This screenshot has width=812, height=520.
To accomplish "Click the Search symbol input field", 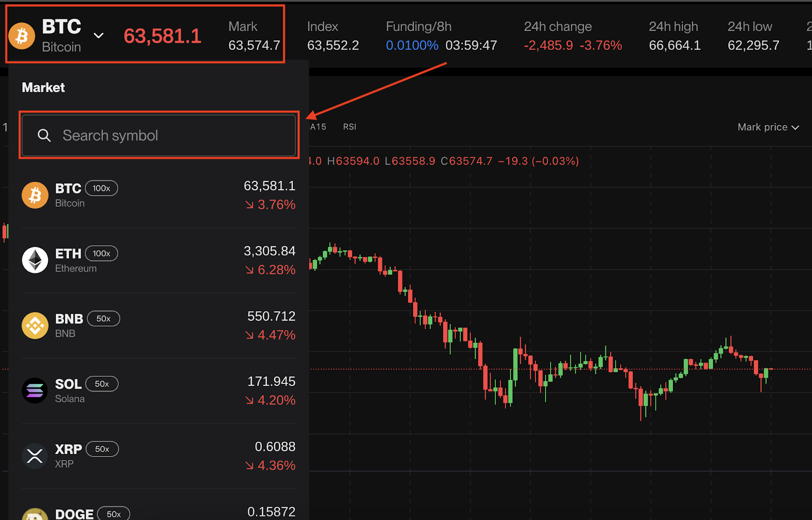I will (x=159, y=135).
